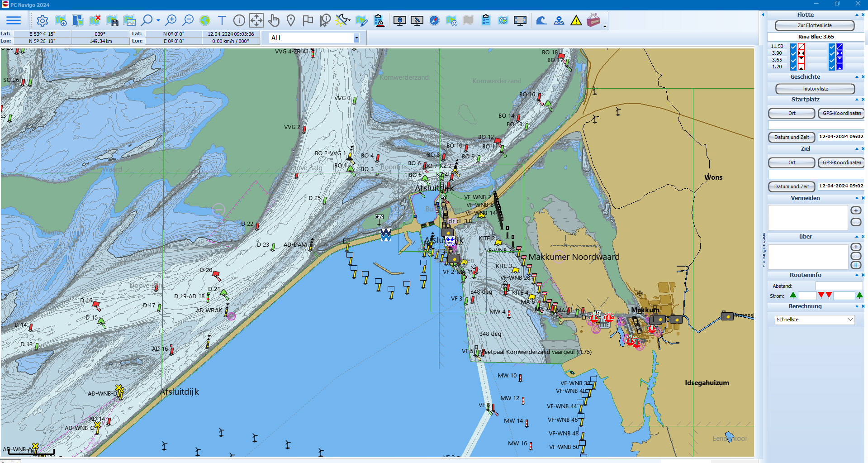This screenshot has width=868, height=463.
Task: Toggle the 3.90 row blue checkbox
Action: (x=793, y=53)
